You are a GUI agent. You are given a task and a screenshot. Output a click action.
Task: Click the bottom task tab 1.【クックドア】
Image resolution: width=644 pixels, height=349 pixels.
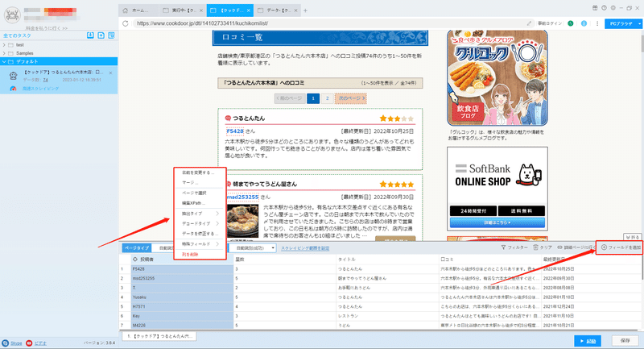click(x=159, y=336)
